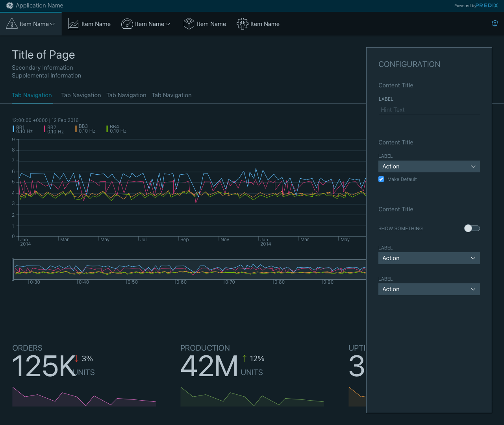Click the gauge dashboard icon

[127, 24]
